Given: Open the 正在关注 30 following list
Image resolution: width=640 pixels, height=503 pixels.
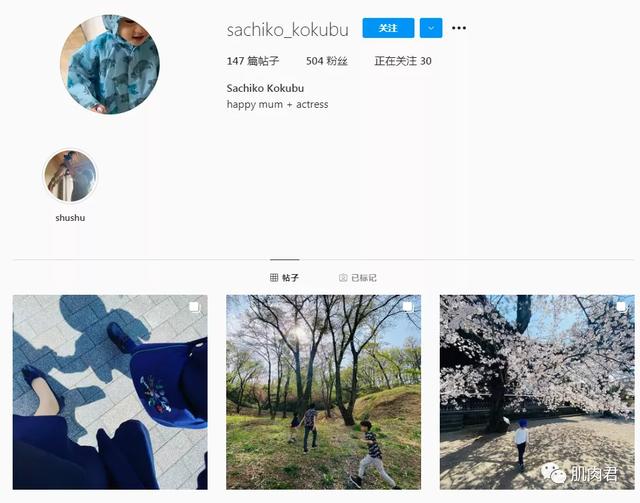Looking at the screenshot, I should click(x=403, y=61).
